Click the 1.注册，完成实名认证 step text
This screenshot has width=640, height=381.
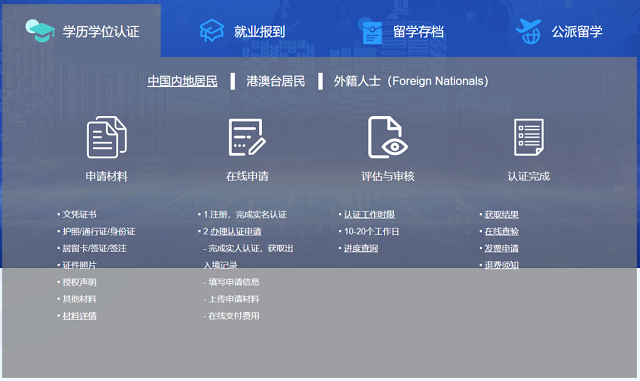pyautogui.click(x=245, y=214)
